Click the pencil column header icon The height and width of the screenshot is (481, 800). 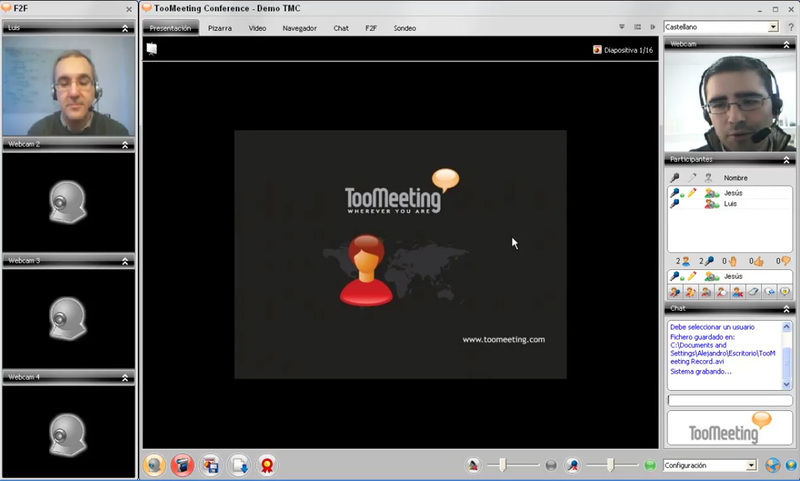click(x=692, y=178)
